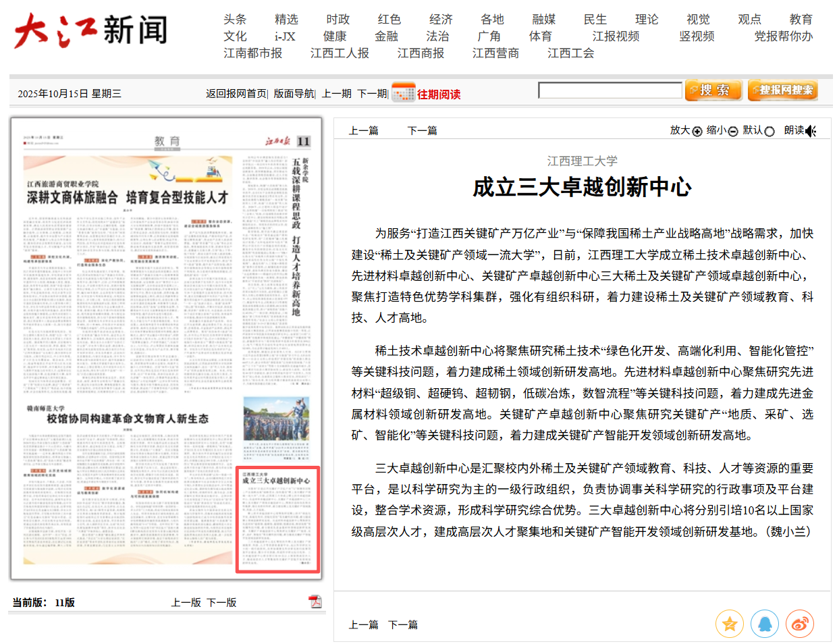Image resolution: width=837 pixels, height=644 pixels.
Task: Open 往期阅读 calendar icon
Action: [404, 93]
